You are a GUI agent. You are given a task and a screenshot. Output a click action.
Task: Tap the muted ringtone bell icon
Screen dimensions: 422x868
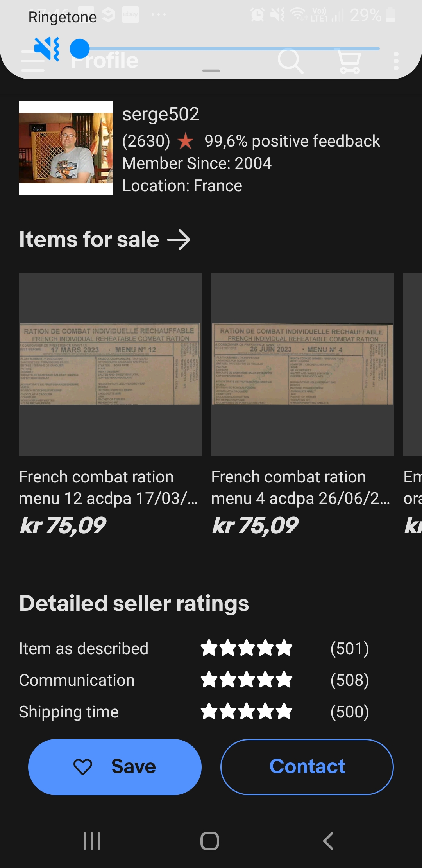[x=47, y=49]
